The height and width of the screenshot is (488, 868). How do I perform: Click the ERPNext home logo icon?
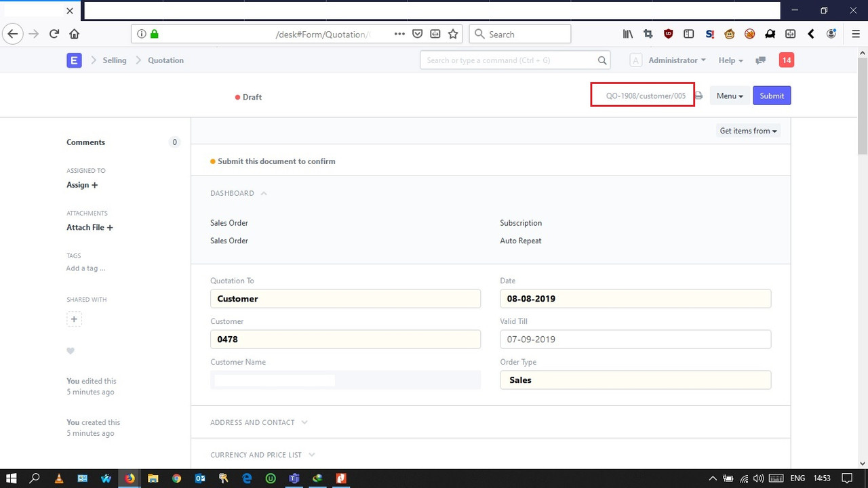[x=74, y=60]
